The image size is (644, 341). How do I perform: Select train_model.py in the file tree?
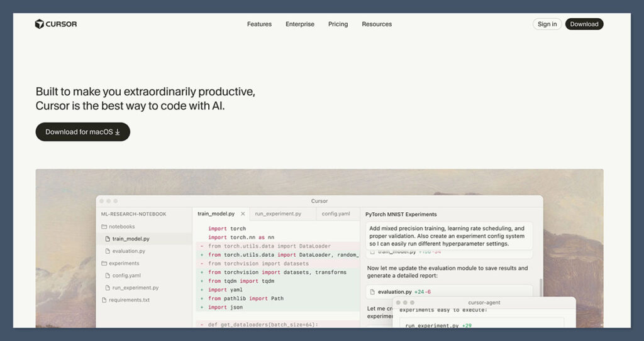(131, 239)
